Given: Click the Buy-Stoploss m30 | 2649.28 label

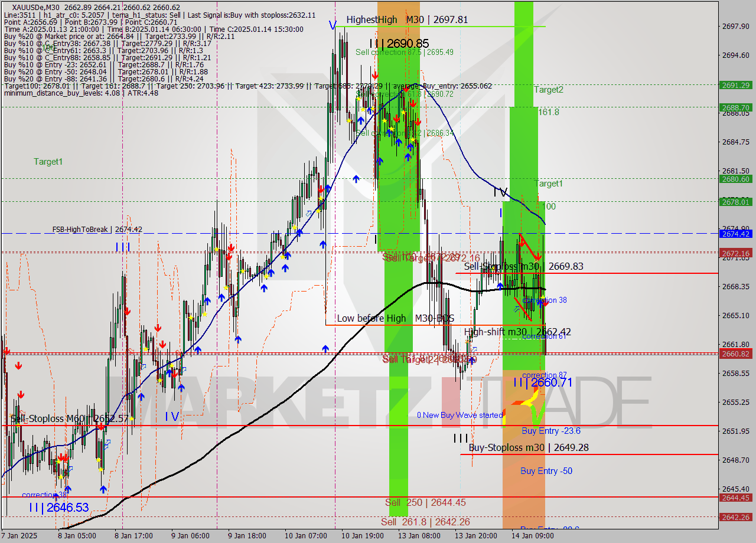Looking at the screenshot, I should coord(529,447).
